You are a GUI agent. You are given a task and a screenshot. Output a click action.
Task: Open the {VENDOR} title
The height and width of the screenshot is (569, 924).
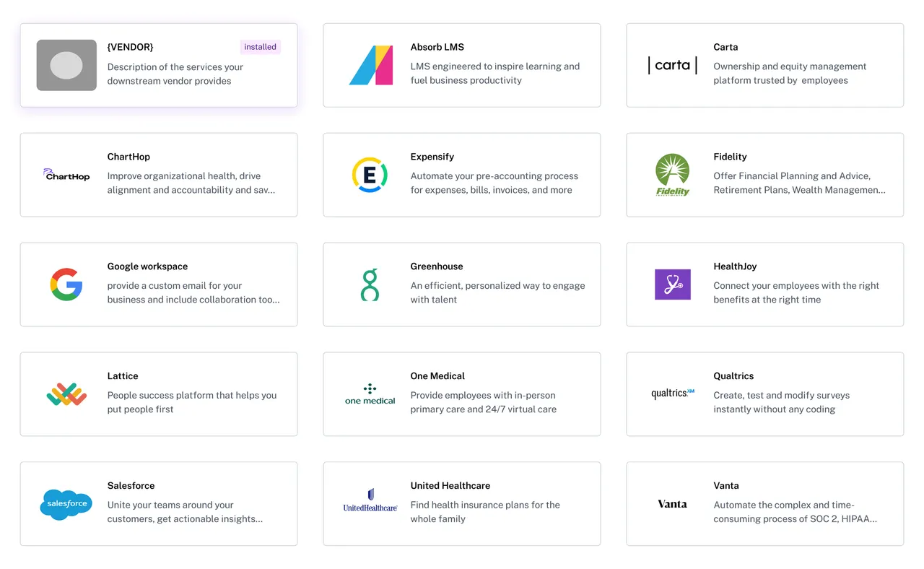click(x=131, y=47)
